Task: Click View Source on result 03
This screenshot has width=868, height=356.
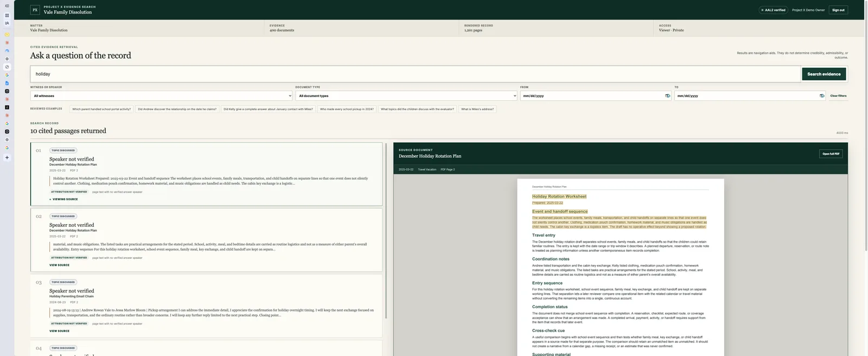Action: pyautogui.click(x=59, y=331)
